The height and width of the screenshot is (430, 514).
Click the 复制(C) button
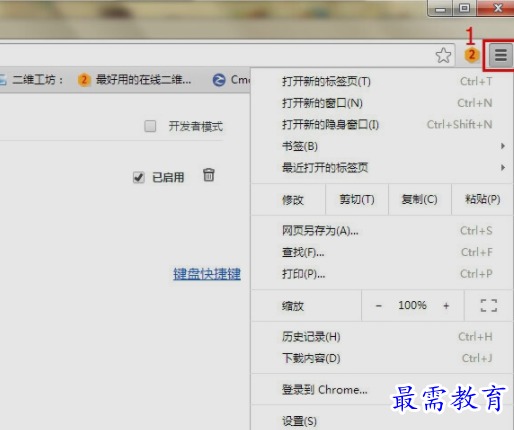point(420,199)
